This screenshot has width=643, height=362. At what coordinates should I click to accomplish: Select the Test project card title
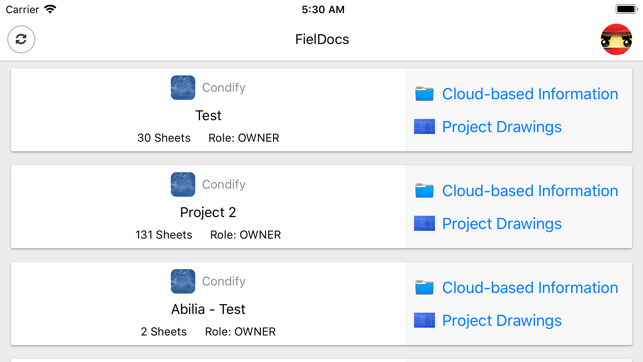(208, 115)
